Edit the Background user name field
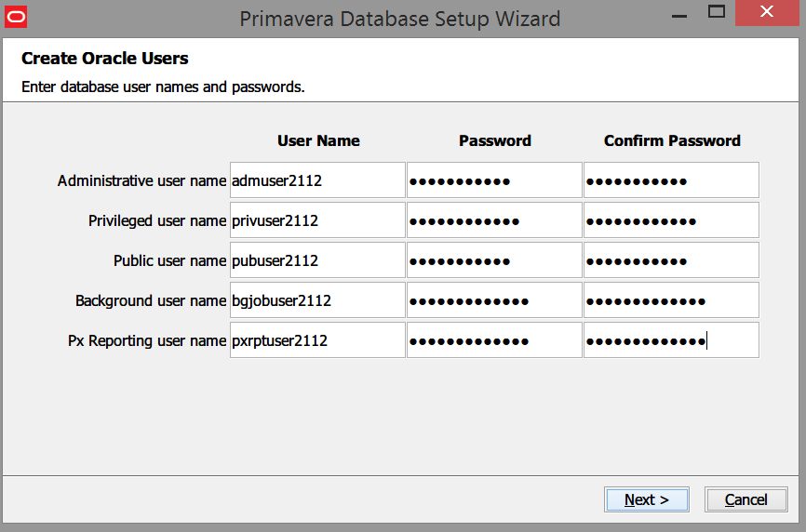This screenshot has width=806, height=532. 317,300
